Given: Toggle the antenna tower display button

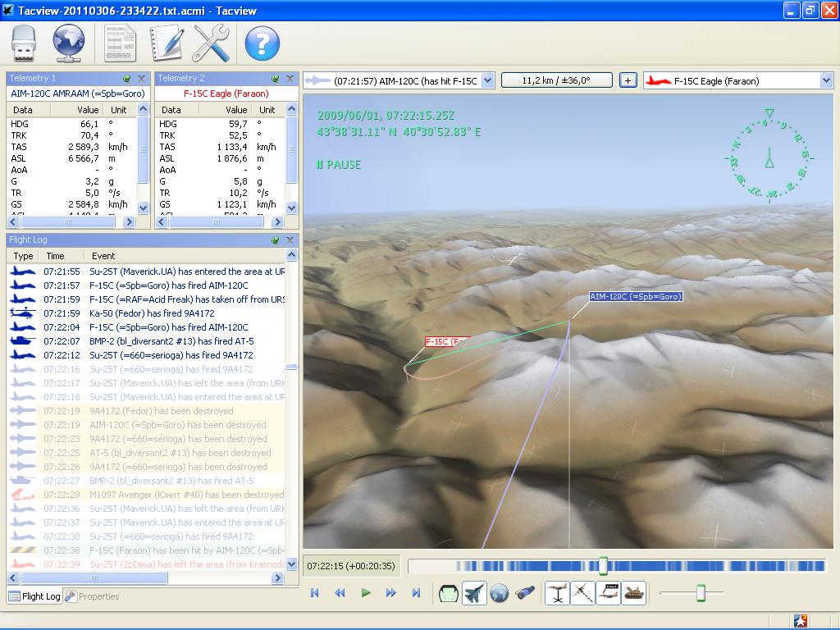Looking at the screenshot, I should tap(557, 593).
